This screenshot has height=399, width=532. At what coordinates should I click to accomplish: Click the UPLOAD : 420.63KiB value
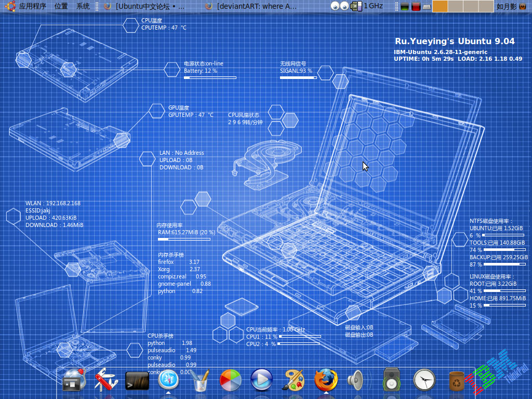coord(51,218)
